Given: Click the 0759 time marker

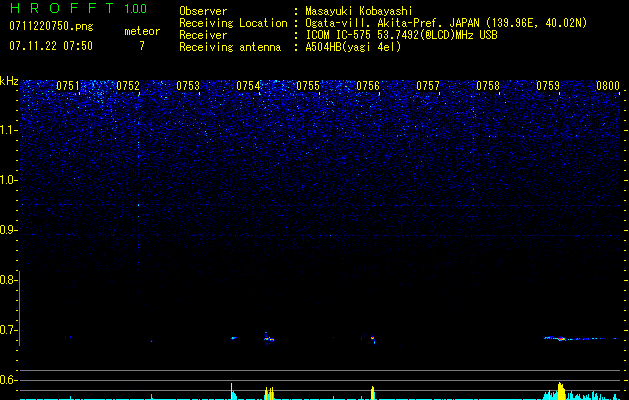Looking at the screenshot, I should [x=548, y=86].
